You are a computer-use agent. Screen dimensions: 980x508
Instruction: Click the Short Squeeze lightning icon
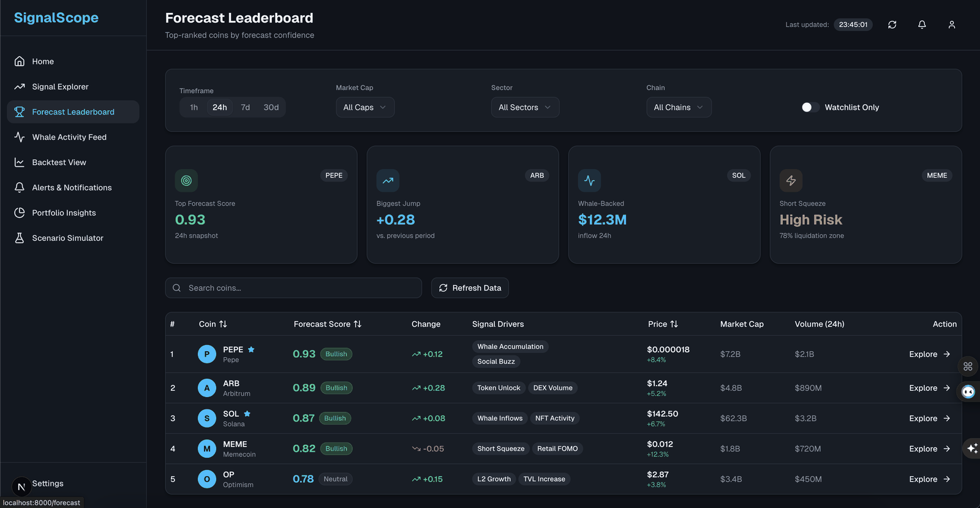click(x=791, y=181)
